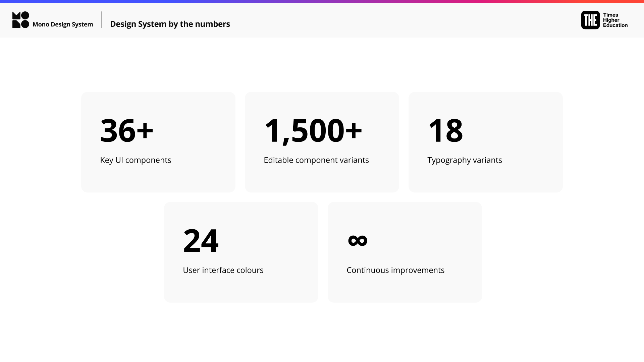The image size is (644, 362).
Task: Click the 'Typography variants' label
Action: 465,160
